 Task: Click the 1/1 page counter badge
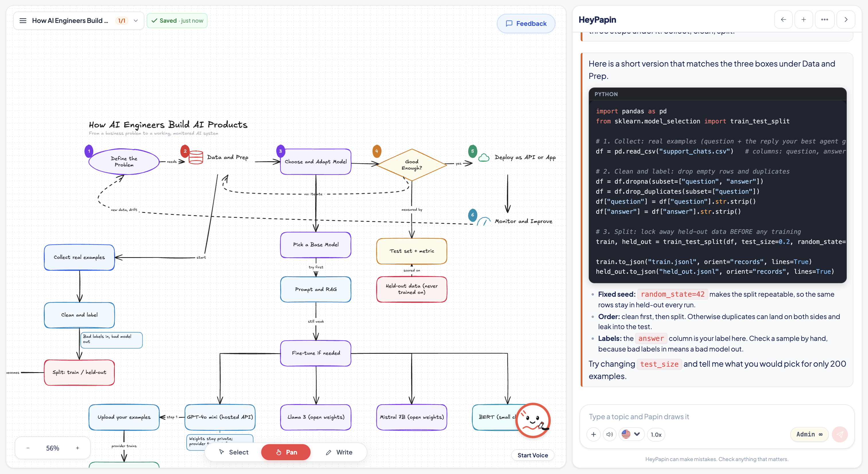point(122,21)
